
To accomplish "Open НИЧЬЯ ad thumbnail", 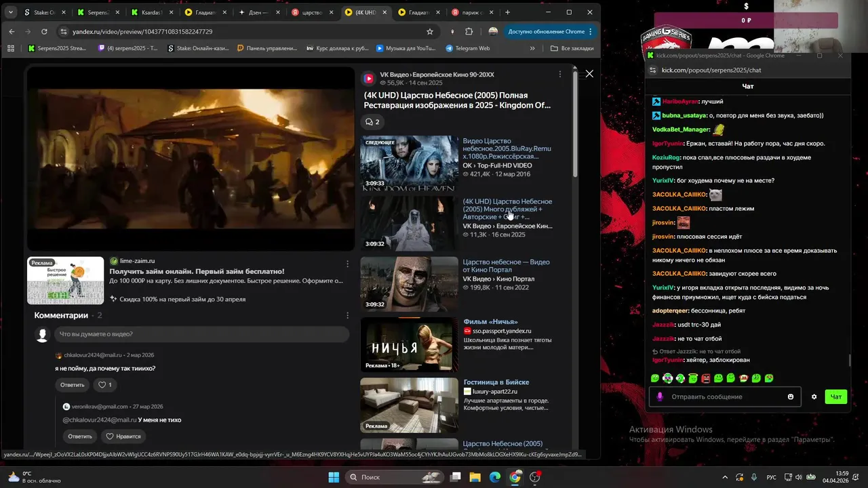I will pyautogui.click(x=409, y=344).
